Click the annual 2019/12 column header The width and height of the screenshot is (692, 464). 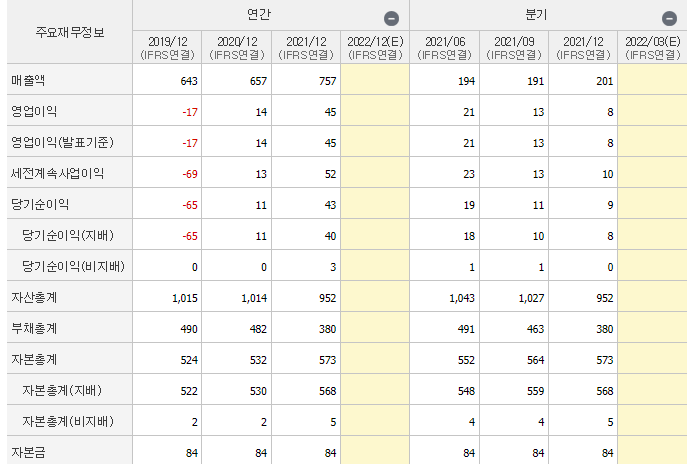coord(167,48)
